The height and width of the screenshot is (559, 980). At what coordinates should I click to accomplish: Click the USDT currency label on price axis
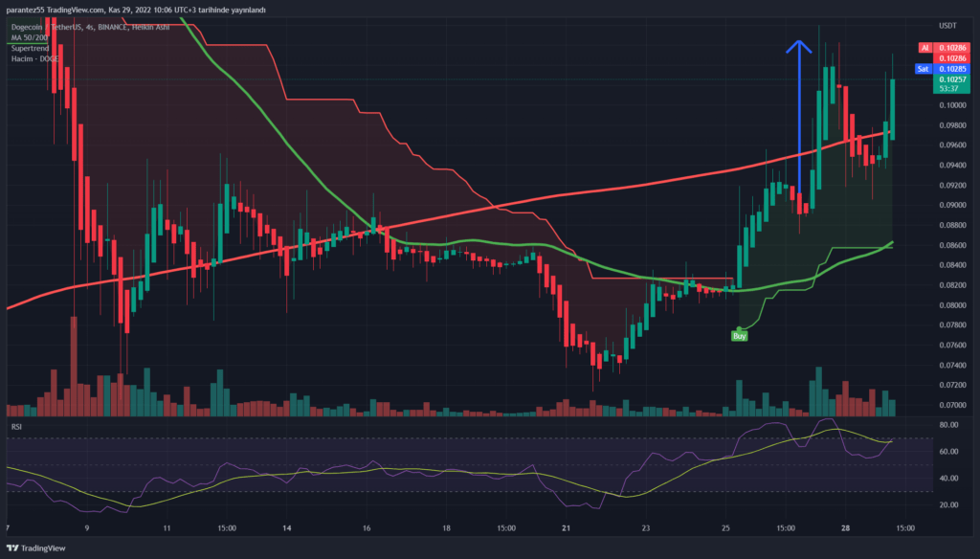pos(947,27)
